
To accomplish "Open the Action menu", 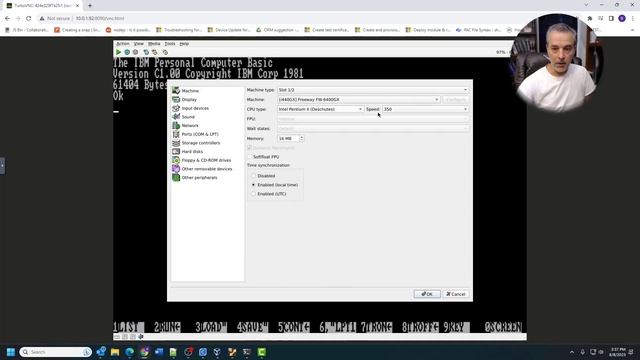I will point(122,44).
